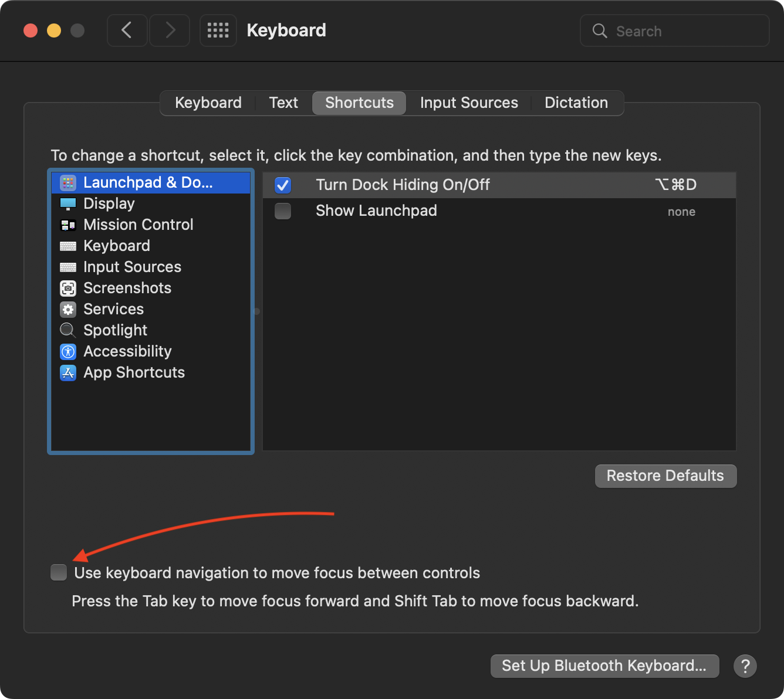784x699 pixels.
Task: Select Launchpad & Do... in category list
Action: (151, 183)
